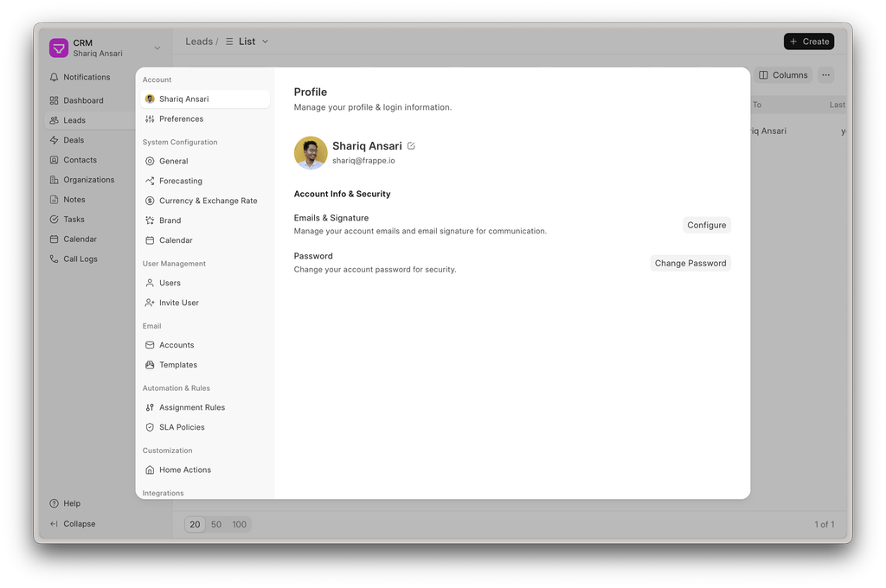The height and width of the screenshot is (588, 886).
Task: Click the Configure button for emails
Action: tap(706, 225)
